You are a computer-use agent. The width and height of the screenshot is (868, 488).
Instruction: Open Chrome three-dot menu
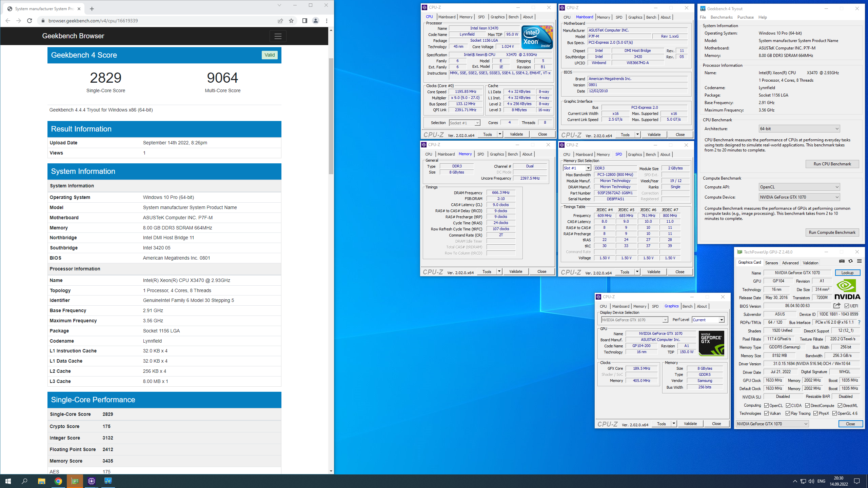[x=327, y=21]
